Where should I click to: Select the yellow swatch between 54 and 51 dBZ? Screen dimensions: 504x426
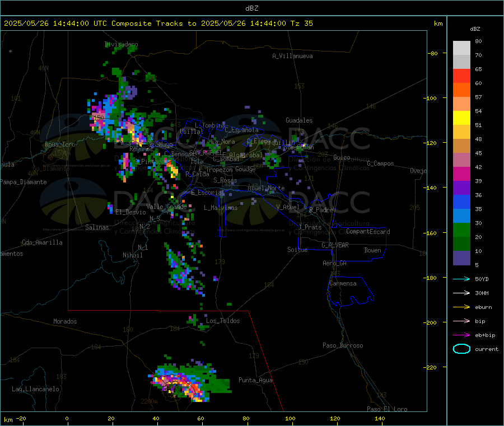pyautogui.click(x=461, y=118)
